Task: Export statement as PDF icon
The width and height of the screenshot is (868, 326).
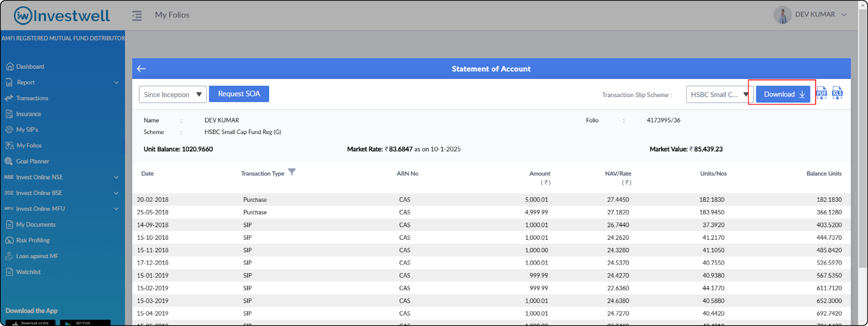Action: click(822, 93)
